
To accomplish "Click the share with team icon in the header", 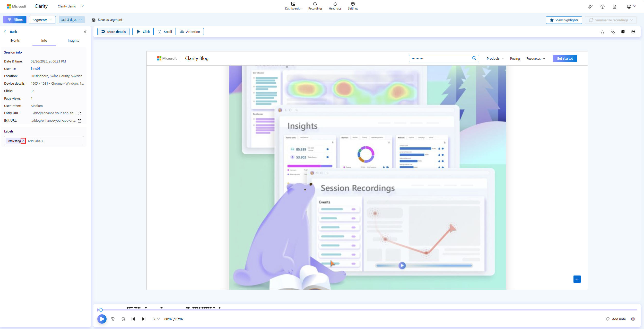I will [x=590, y=7].
